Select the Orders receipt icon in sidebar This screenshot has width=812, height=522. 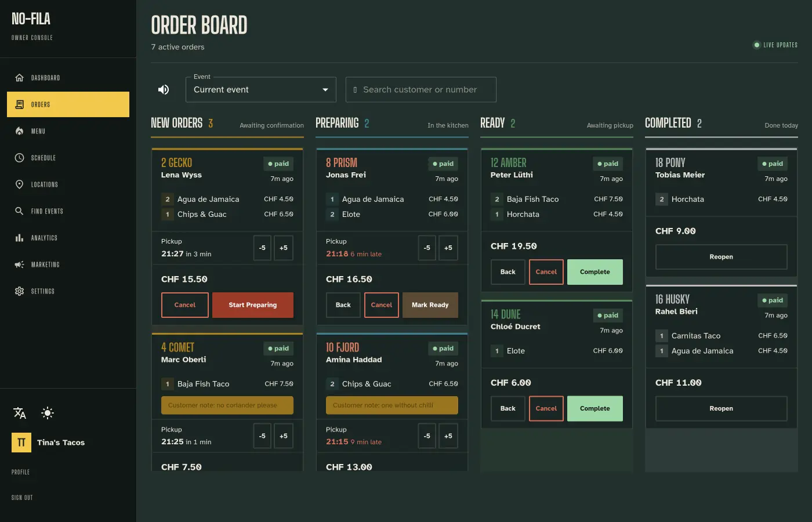coord(19,104)
